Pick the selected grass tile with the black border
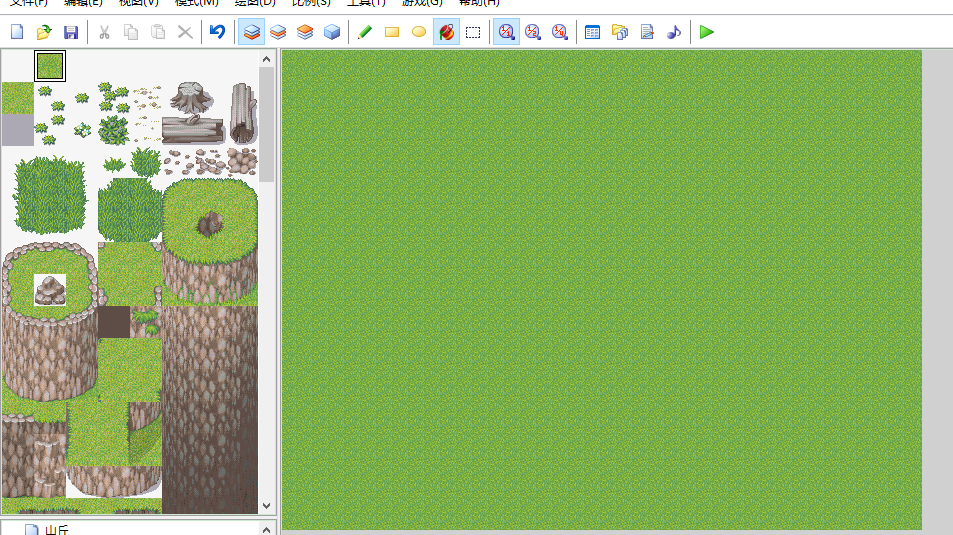Screen dimensions: 953x535 tap(50, 66)
